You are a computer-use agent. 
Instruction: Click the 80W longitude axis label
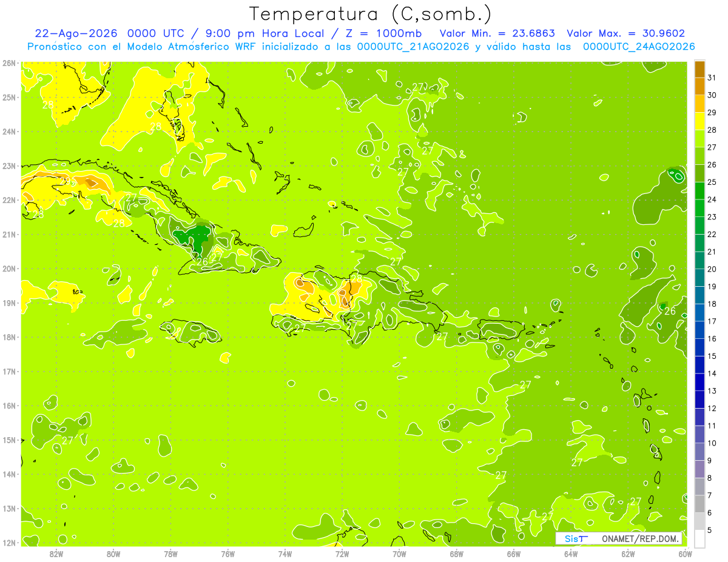pos(113,554)
